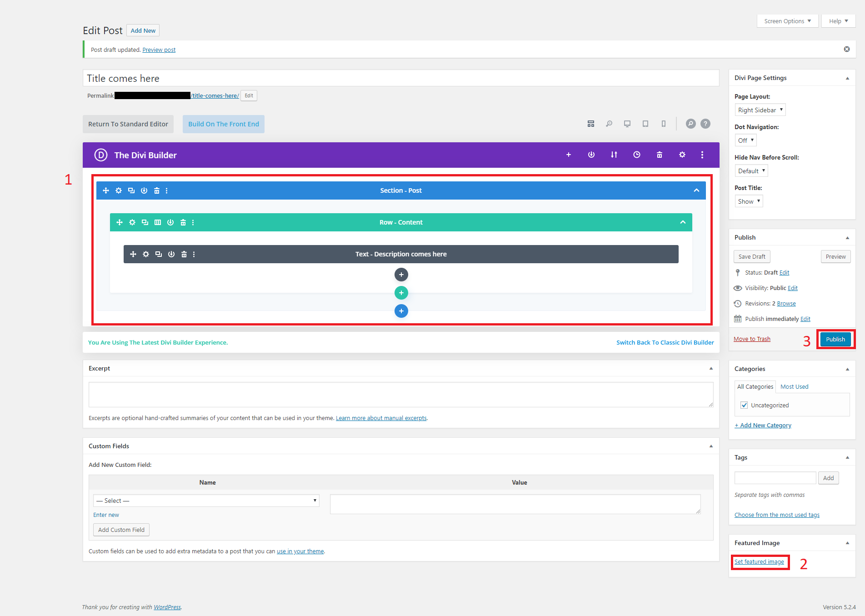Click Add New post button
This screenshot has width=865, height=616.
click(143, 30)
